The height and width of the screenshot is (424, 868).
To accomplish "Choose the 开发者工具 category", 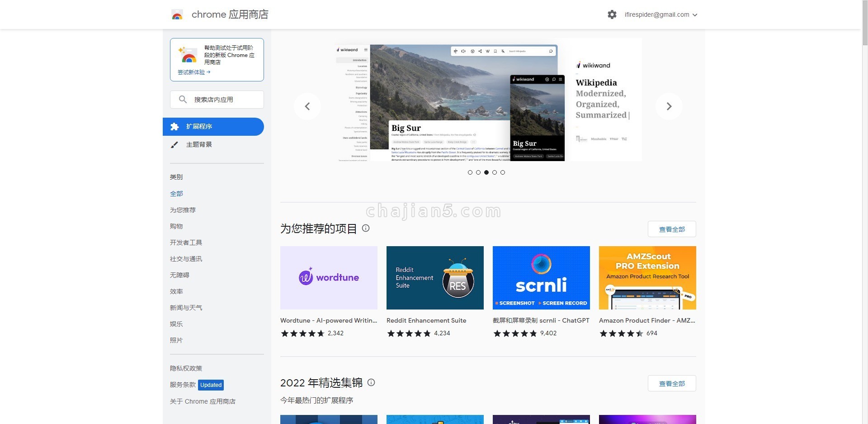I will click(x=186, y=243).
